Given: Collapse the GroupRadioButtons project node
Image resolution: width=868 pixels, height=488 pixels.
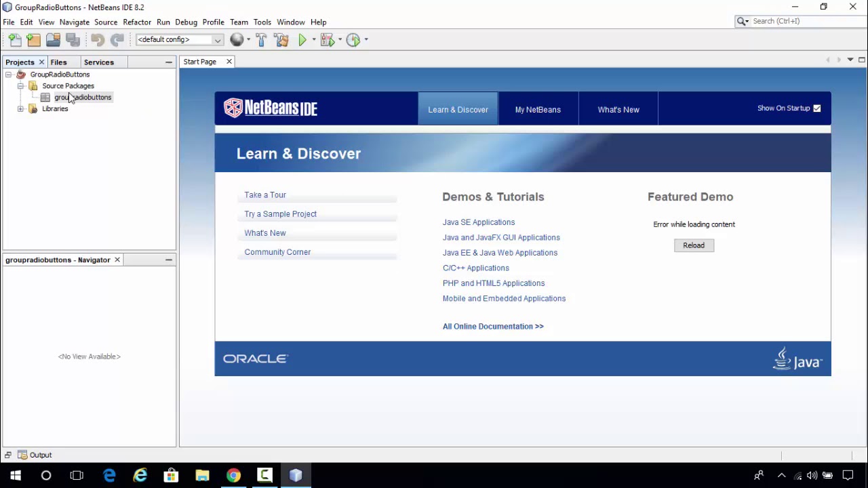Looking at the screenshot, I should [8, 75].
